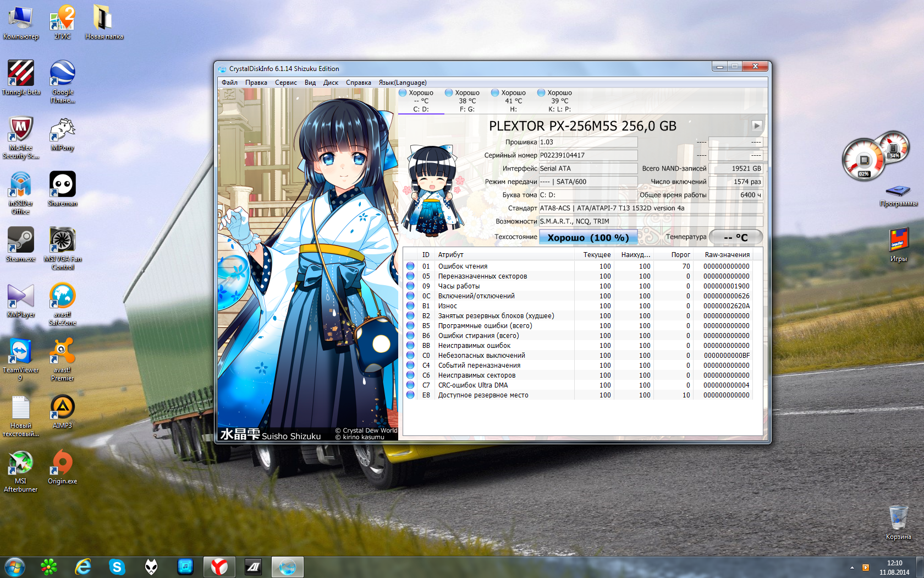Open the Диск menu
924x578 pixels.
tap(331, 83)
